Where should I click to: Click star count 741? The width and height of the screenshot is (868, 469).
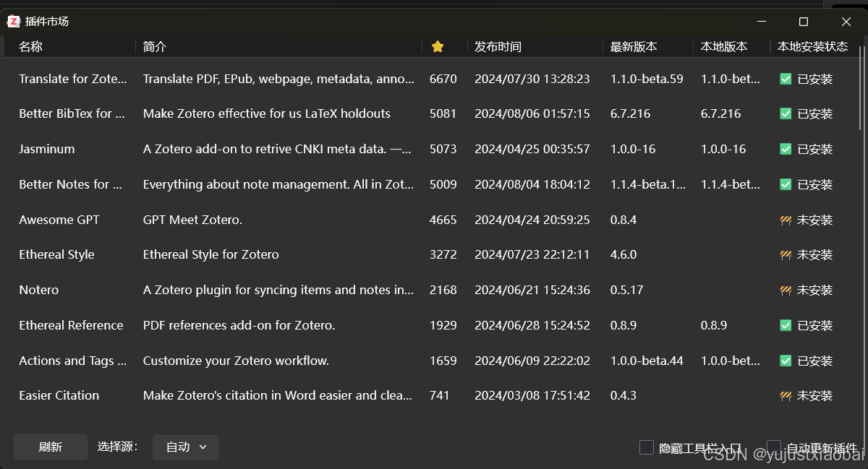point(440,395)
